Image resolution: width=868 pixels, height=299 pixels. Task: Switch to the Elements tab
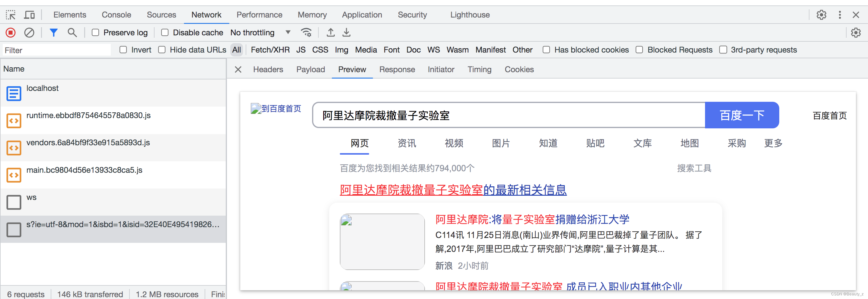coord(70,15)
